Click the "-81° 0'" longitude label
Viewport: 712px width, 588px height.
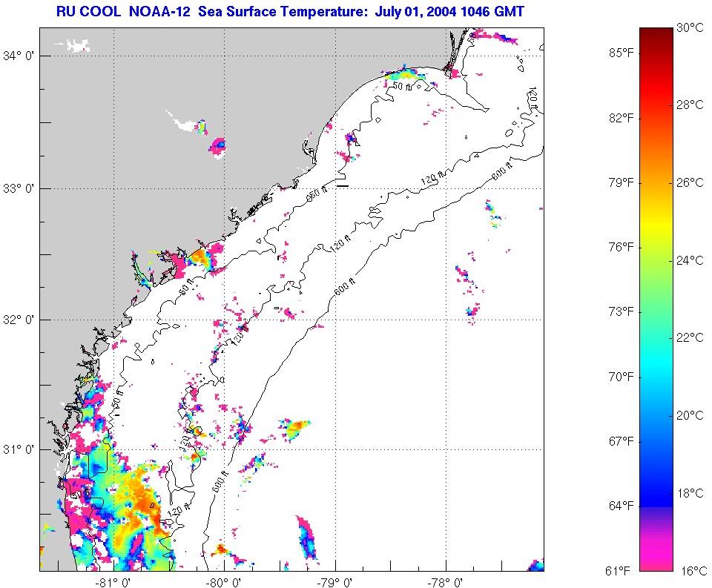[113, 582]
